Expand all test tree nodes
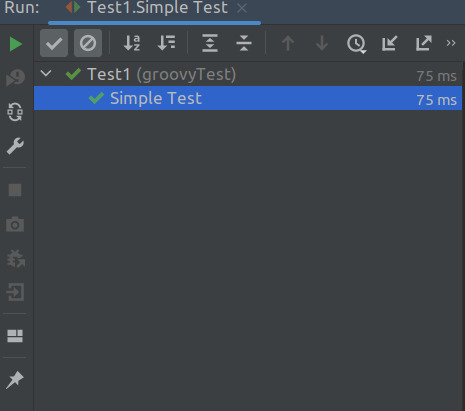Screen dimensions: 465x411 click(210, 43)
